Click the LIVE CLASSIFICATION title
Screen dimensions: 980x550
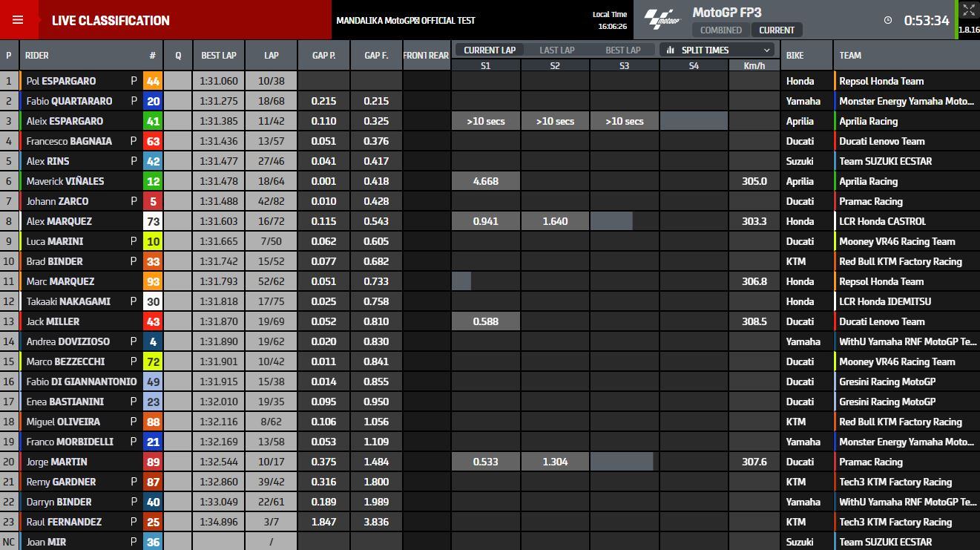tap(111, 20)
